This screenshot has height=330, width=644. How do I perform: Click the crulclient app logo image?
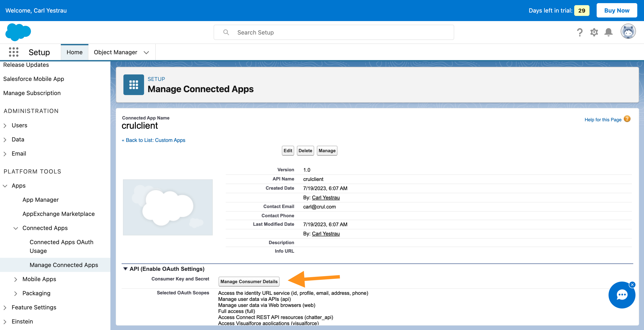(168, 207)
